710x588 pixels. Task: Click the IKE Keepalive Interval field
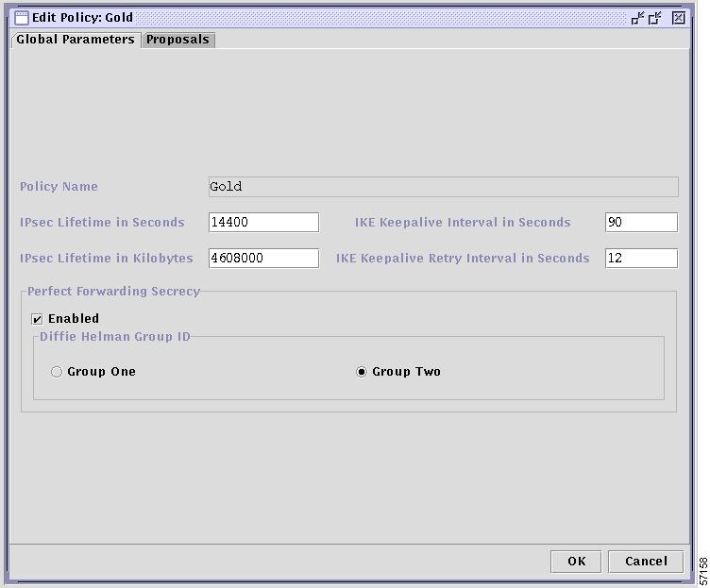pyautogui.click(x=642, y=222)
